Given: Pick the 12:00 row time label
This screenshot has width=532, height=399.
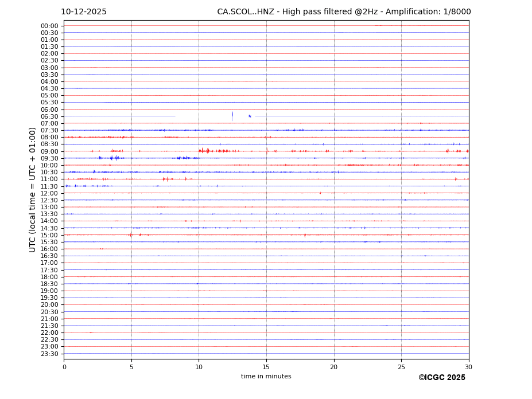Looking at the screenshot, I should coord(49,193).
